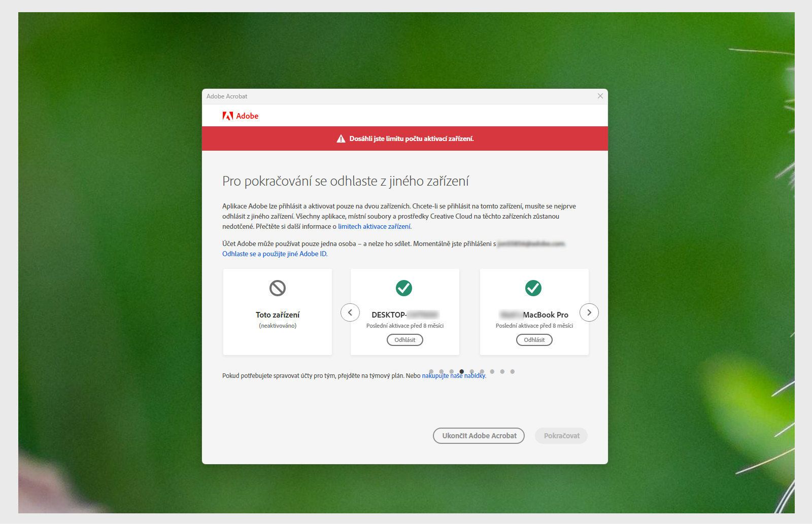Image resolution: width=812 pixels, height=524 pixels.
Task: Click the Ukončit Adobe Acrobat button
Action: [x=479, y=436]
